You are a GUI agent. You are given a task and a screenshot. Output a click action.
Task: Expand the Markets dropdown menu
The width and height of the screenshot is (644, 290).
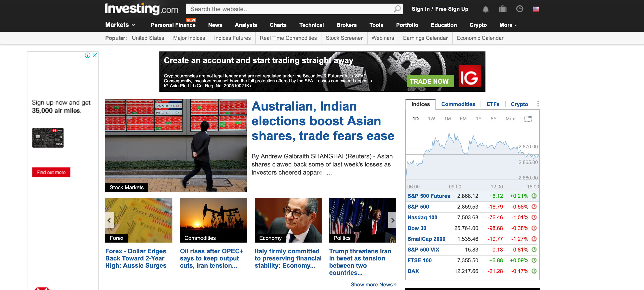click(x=120, y=25)
